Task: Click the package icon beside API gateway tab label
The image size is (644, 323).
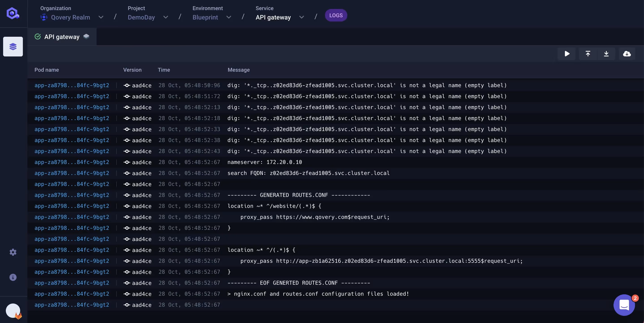Action: pos(86,36)
